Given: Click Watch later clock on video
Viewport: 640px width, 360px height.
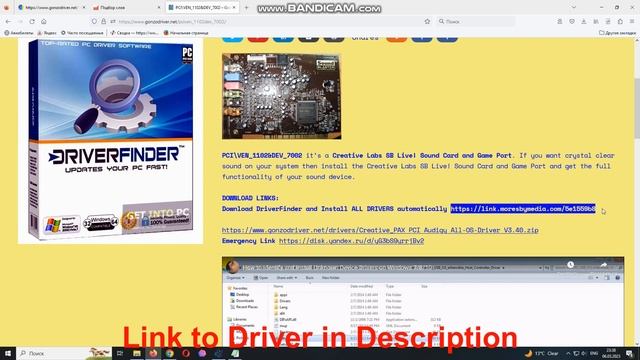Looking at the screenshot, I should point(571,265).
